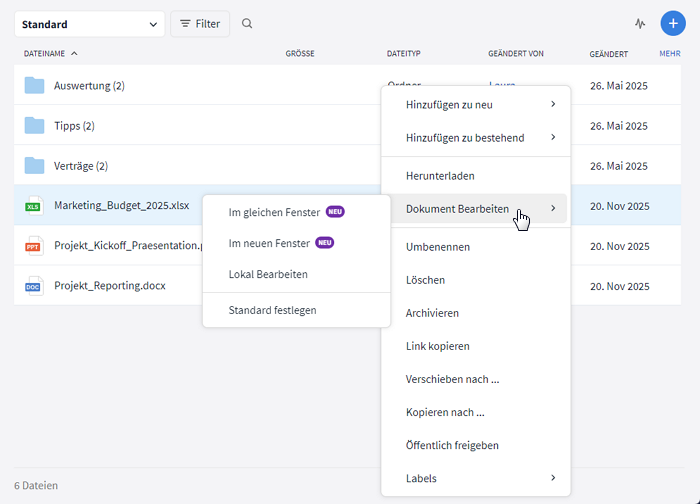The height and width of the screenshot is (504, 700).
Task: Click the Auswertung folder icon
Action: 35,86
